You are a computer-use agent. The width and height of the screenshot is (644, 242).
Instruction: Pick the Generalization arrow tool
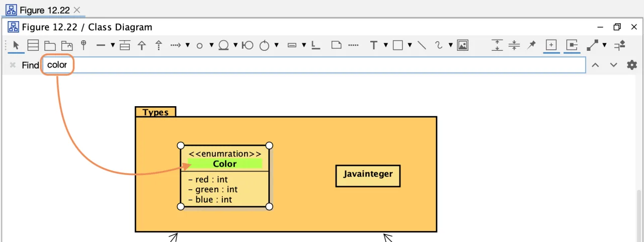pos(142,45)
